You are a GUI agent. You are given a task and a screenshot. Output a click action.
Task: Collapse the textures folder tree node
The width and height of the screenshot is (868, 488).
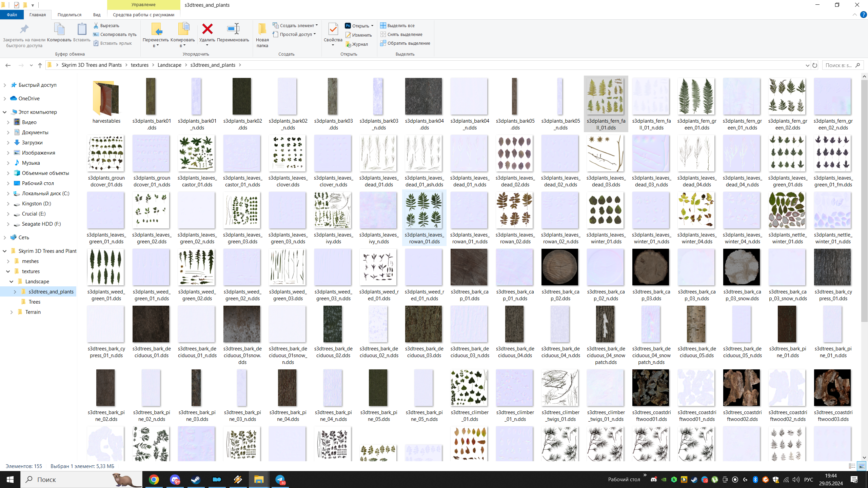[x=8, y=271]
